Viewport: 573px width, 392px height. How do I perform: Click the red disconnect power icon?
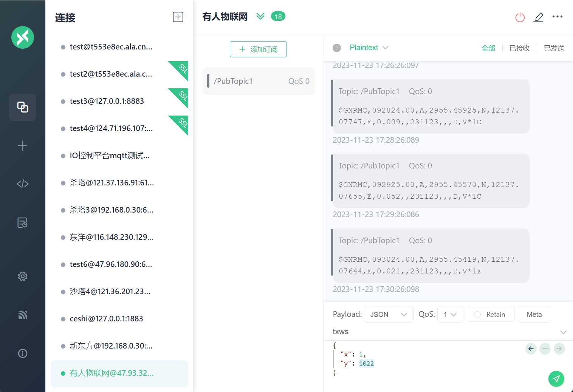click(x=520, y=17)
